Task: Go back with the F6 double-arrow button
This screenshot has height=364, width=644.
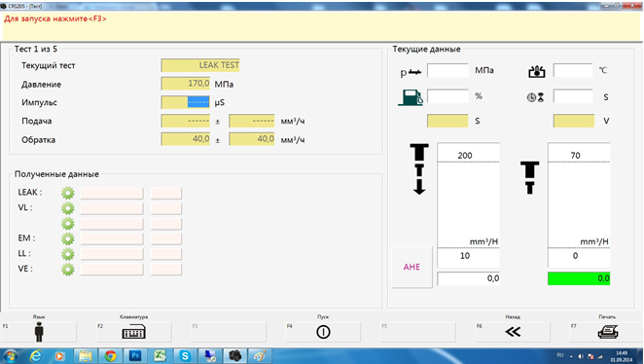Action: (x=513, y=332)
